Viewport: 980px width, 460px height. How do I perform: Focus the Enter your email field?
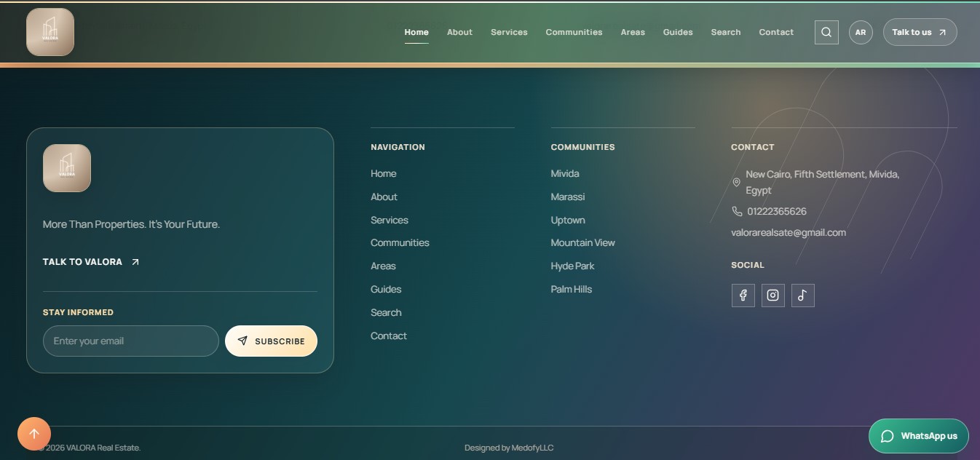pyautogui.click(x=131, y=341)
